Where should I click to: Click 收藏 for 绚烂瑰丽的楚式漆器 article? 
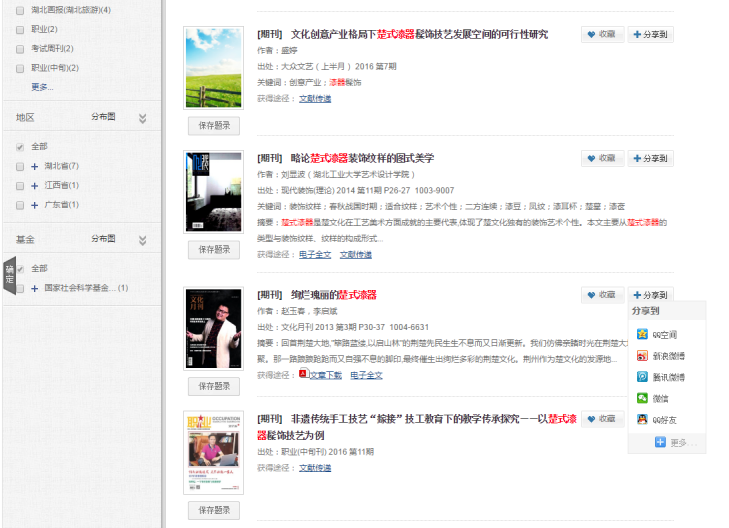tap(602, 295)
